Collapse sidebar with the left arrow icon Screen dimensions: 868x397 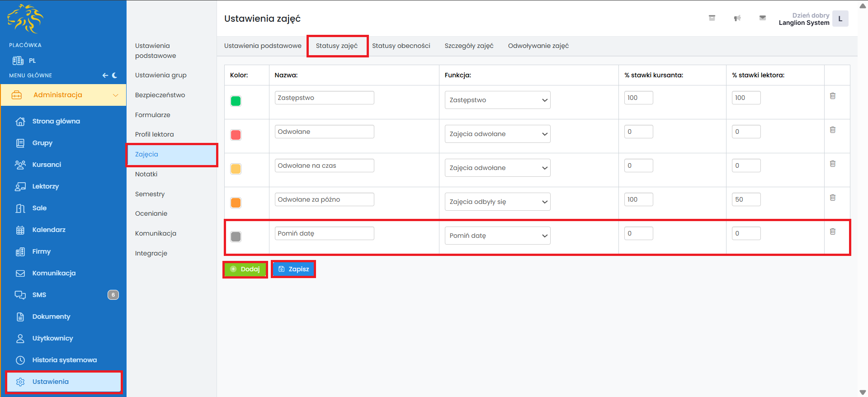(105, 76)
